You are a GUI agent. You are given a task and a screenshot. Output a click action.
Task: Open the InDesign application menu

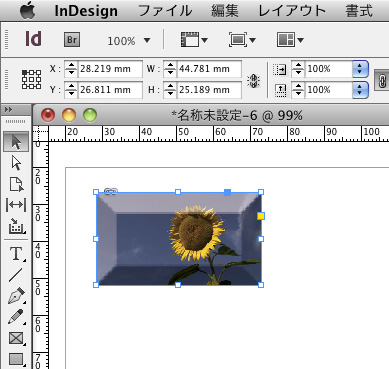(x=86, y=11)
